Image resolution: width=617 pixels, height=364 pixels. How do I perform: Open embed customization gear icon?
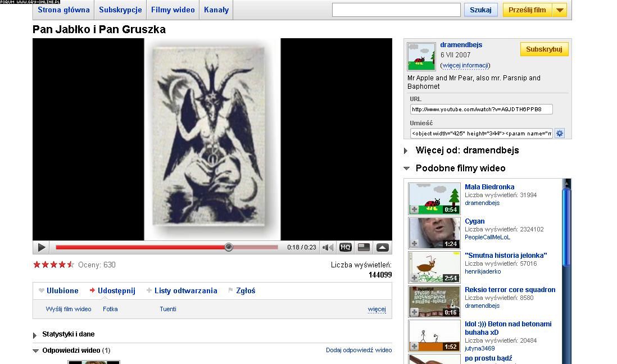click(560, 133)
